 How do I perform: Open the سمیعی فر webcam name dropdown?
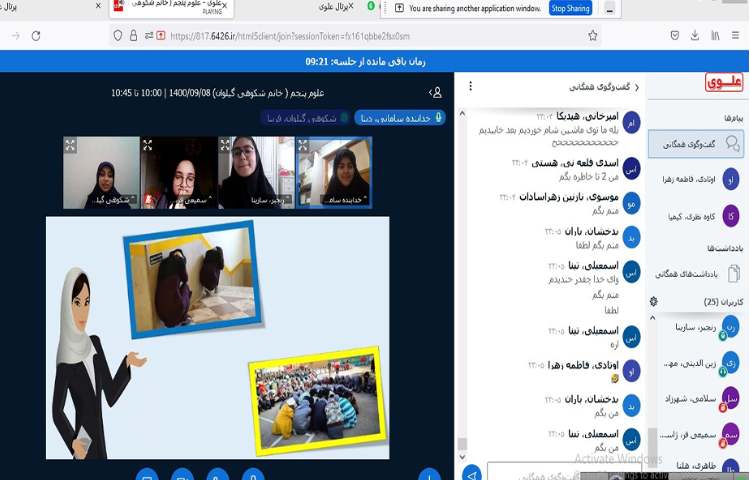tap(189, 200)
